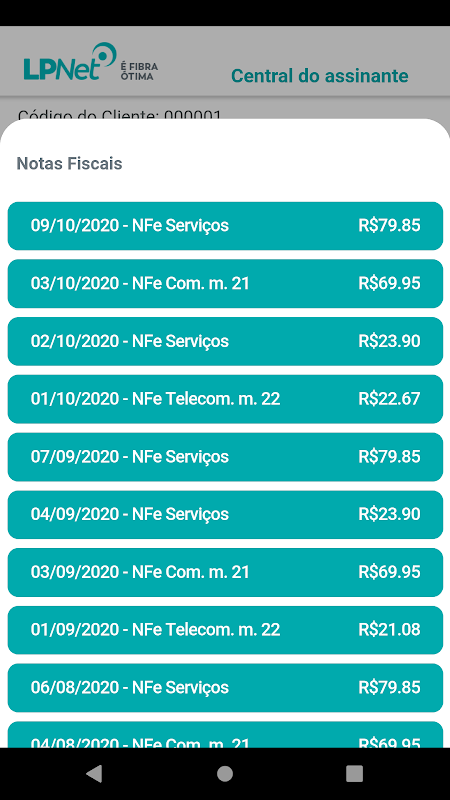View the 01/09/2020 NFe Telecom. m. 22 invoice
The height and width of the screenshot is (800, 450).
click(x=225, y=630)
